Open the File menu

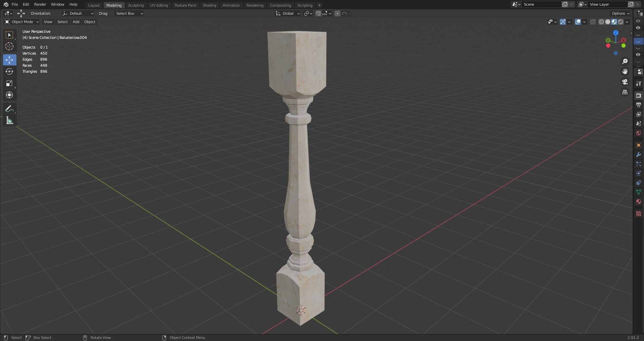pyautogui.click(x=15, y=4)
